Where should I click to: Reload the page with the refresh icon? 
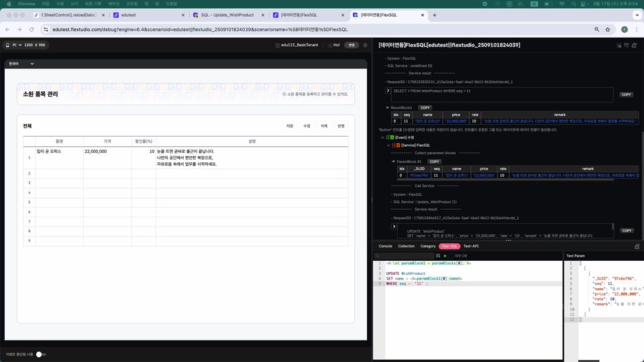32,29
